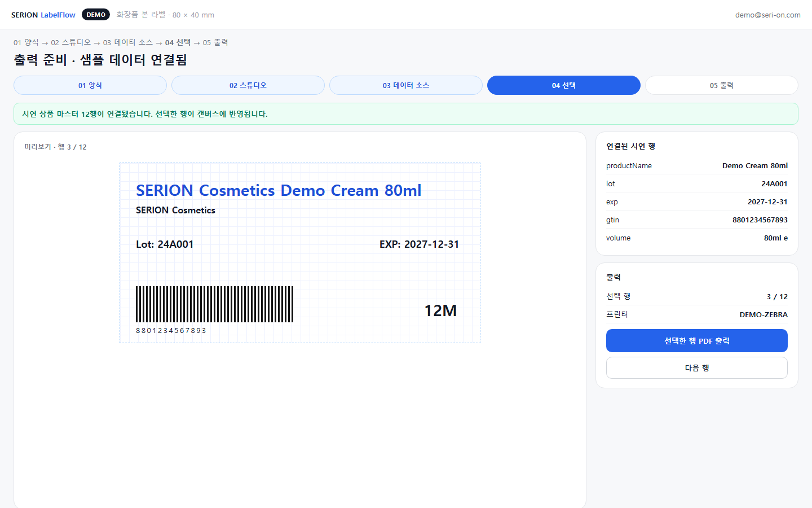Click the exp row value 2027-12-31
Screen dimensions: 812x508
[x=767, y=202]
